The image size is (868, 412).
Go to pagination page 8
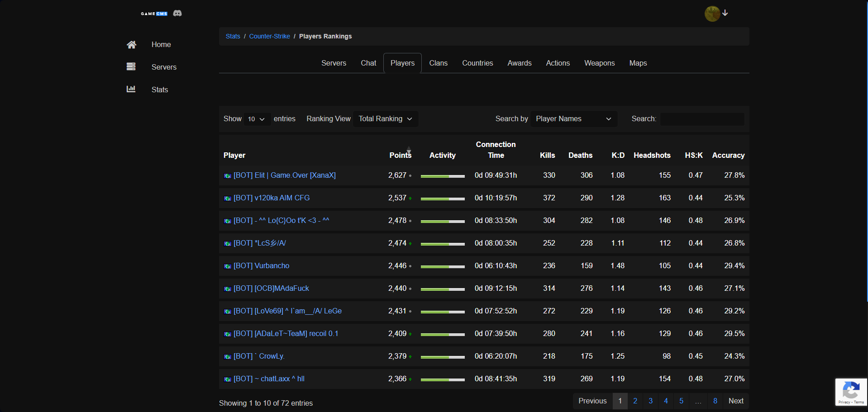coord(715,401)
